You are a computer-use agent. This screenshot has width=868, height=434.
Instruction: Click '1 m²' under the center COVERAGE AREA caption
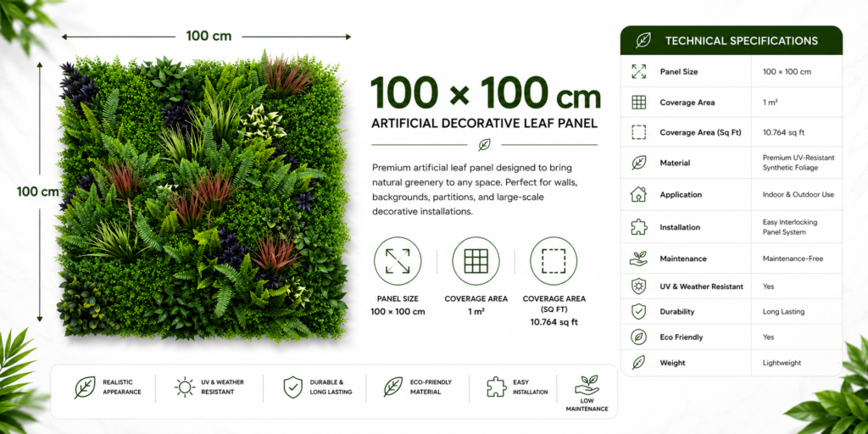(x=476, y=311)
